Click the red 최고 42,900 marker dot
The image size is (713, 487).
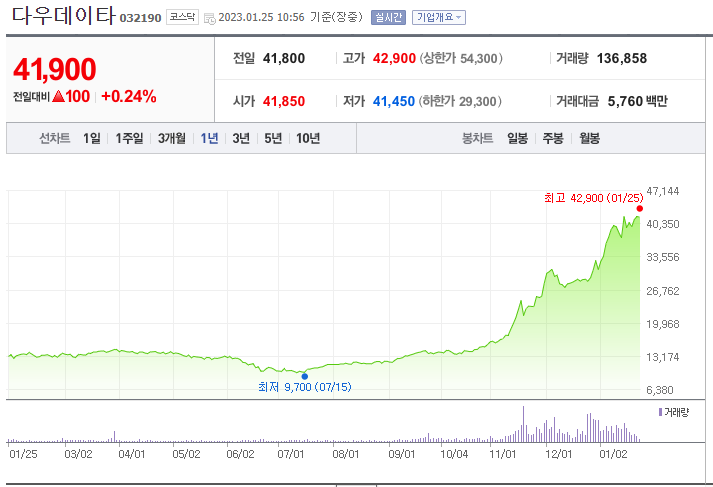click(x=640, y=209)
